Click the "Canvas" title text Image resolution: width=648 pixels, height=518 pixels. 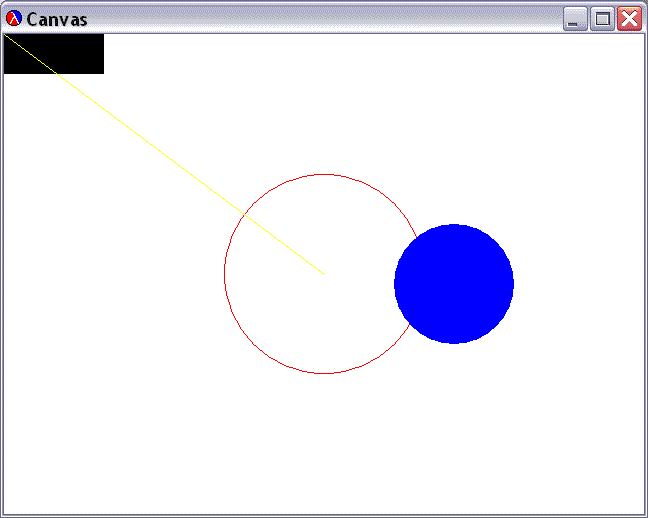point(57,19)
